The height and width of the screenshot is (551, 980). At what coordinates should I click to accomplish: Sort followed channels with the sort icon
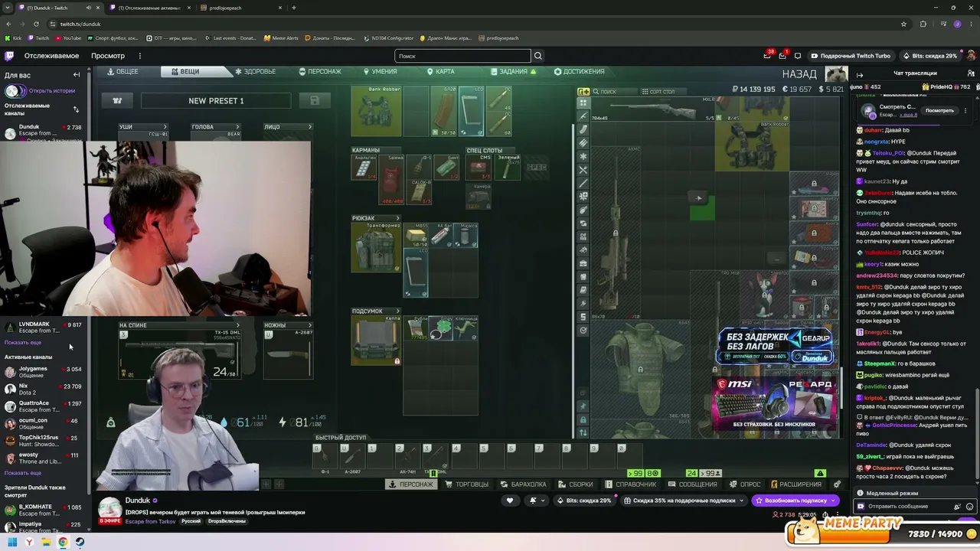point(76,109)
